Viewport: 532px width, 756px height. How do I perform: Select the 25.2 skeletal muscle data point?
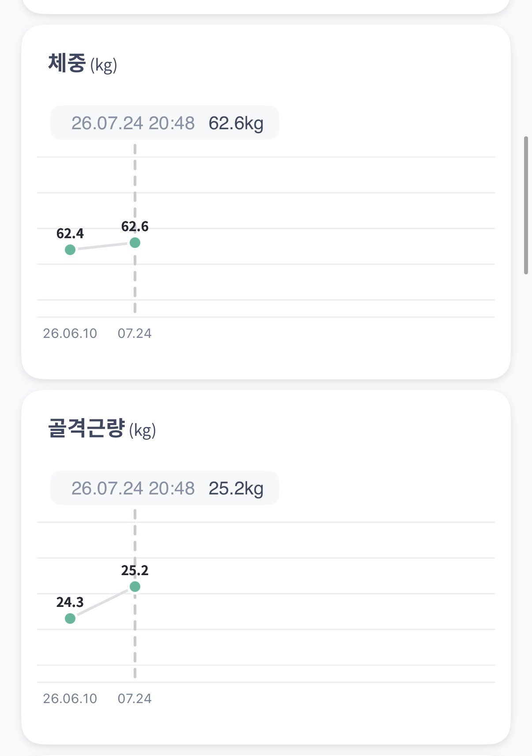point(135,587)
